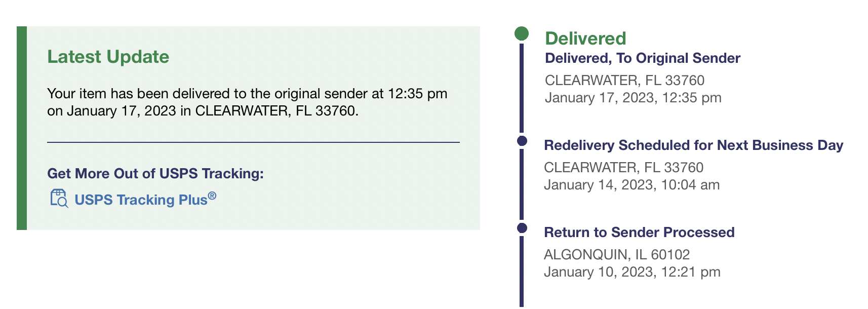Click the Latest Update heading
Image resolution: width=868 pixels, height=309 pixels.
pyautogui.click(x=108, y=57)
